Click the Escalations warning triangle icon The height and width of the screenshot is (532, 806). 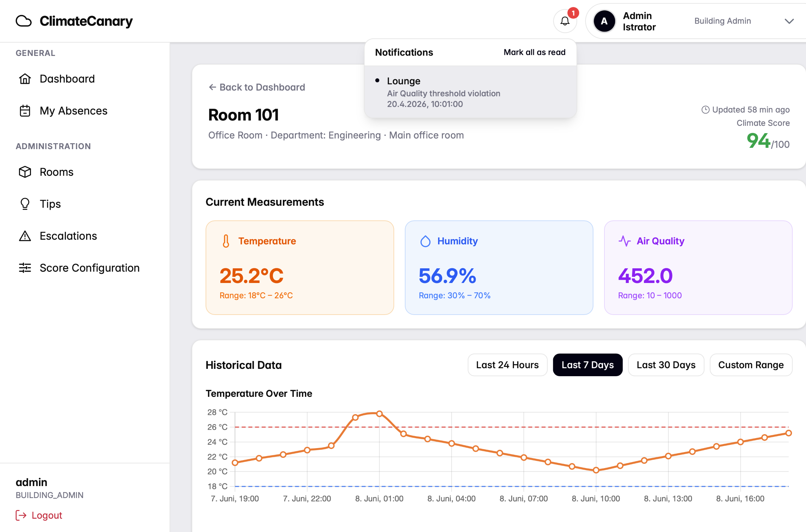pyautogui.click(x=25, y=236)
